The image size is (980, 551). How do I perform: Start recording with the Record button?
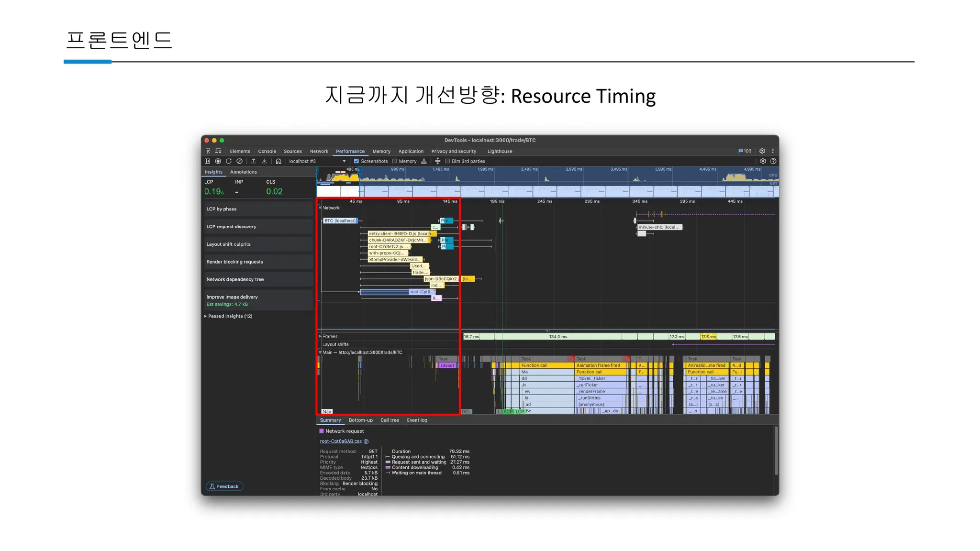(x=218, y=161)
